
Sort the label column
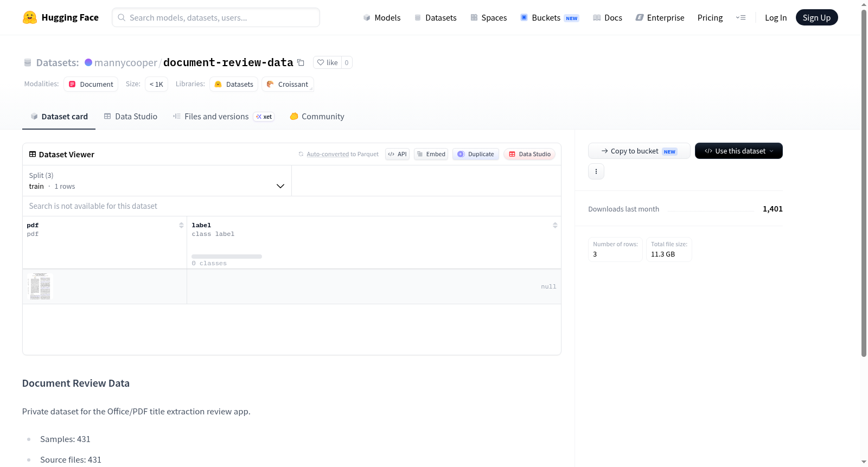pyautogui.click(x=555, y=225)
